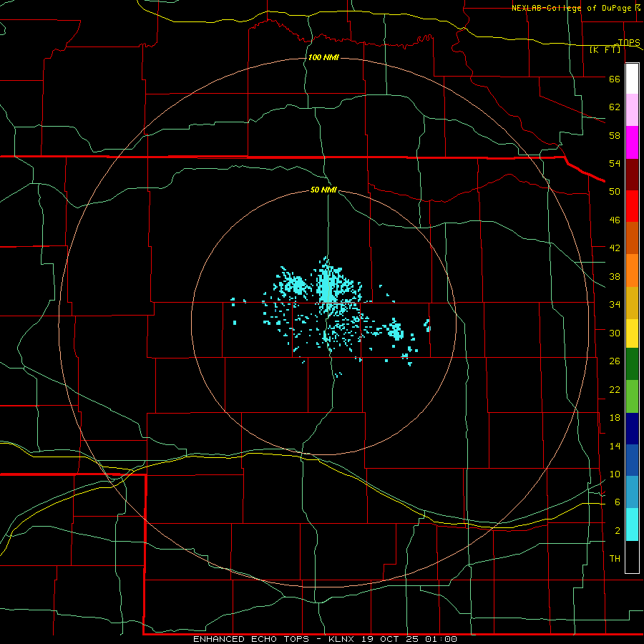Click the "ENHANCED ECHO TOPS" title text

(251, 639)
